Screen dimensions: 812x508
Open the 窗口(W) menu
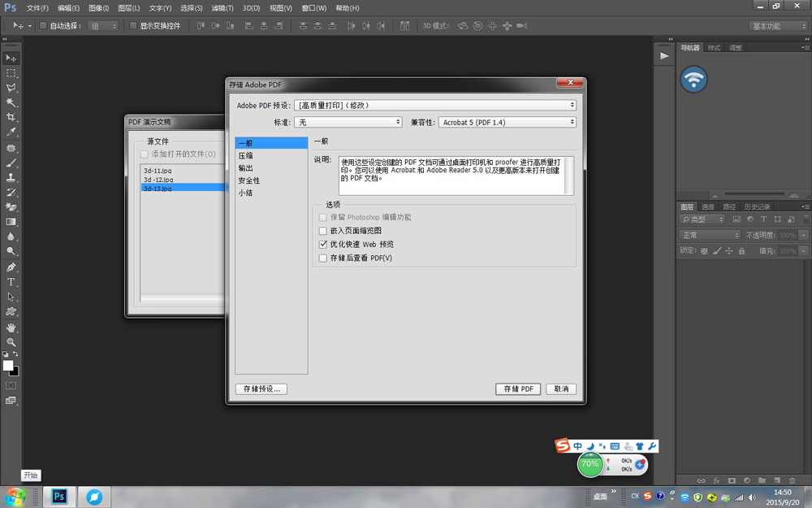(x=313, y=8)
